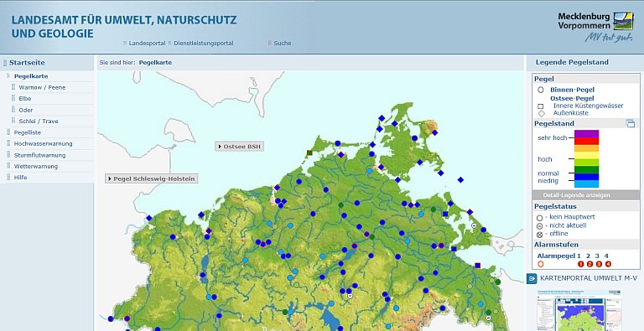Click the Alarmstufe 4 red circle icon
The image size is (644, 331).
coord(608,264)
